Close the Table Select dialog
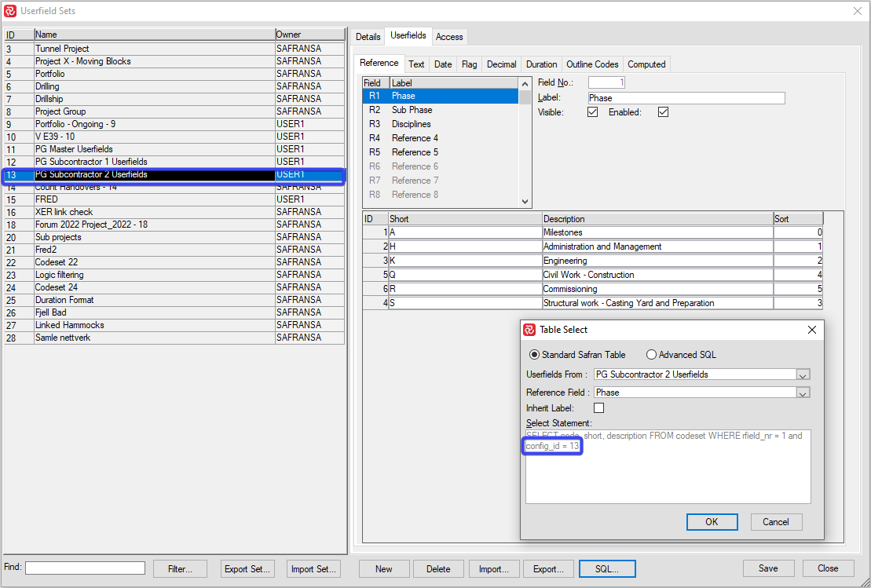871x588 pixels. click(811, 330)
